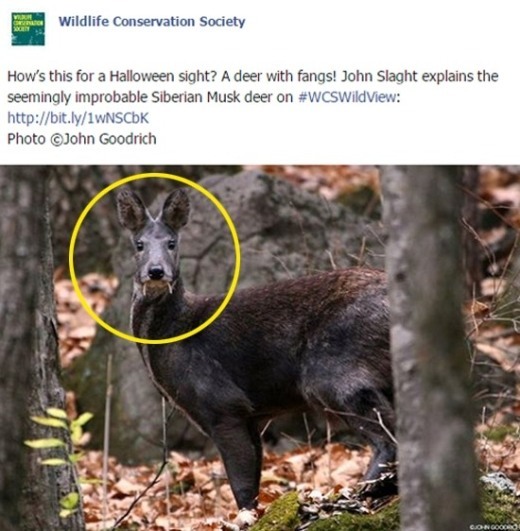Viewport: 520px width, 531px height.
Task: Open the http://bit.ly/1wNSCbK link
Action: click(78, 118)
